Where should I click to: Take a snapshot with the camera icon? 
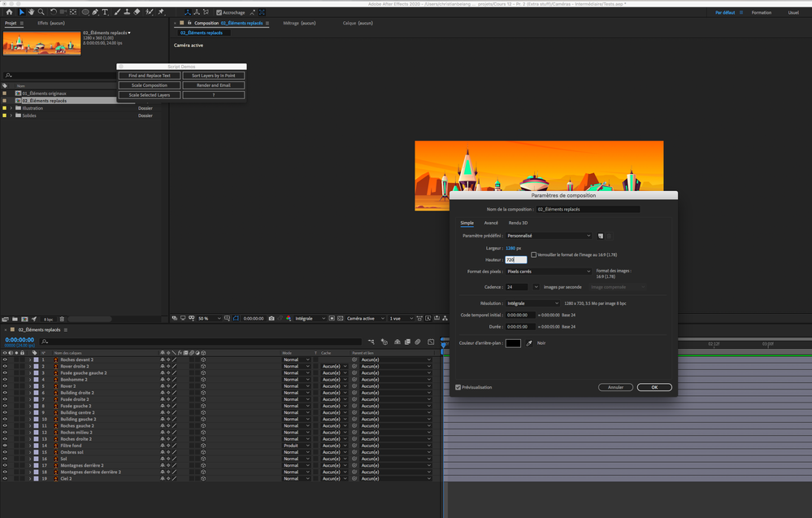point(271,319)
